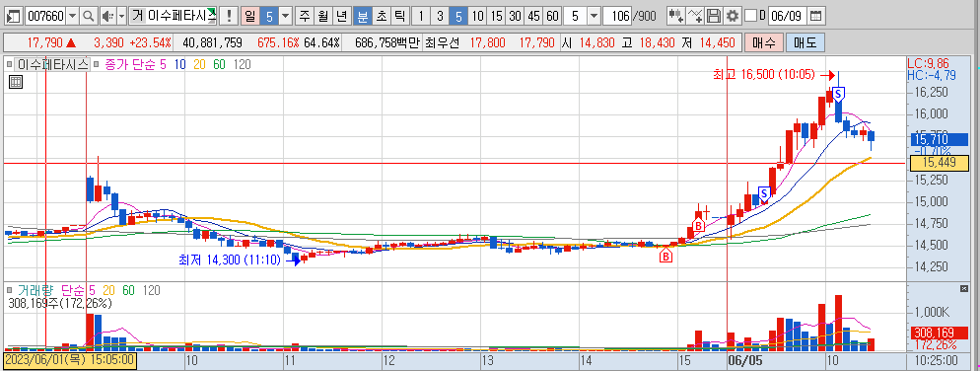Click the add indicator line icon

(694, 16)
